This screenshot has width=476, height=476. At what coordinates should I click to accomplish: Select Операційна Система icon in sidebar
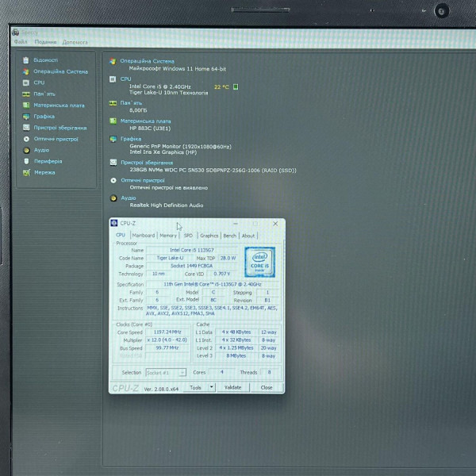pos(26,71)
